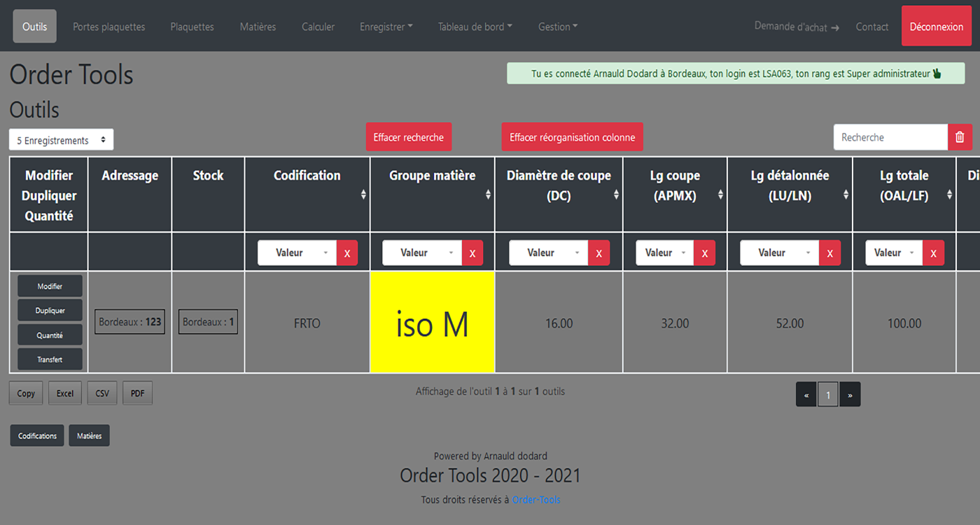The height and width of the screenshot is (525, 980).
Task: Click Quantité button in FRTO row
Action: click(x=50, y=335)
